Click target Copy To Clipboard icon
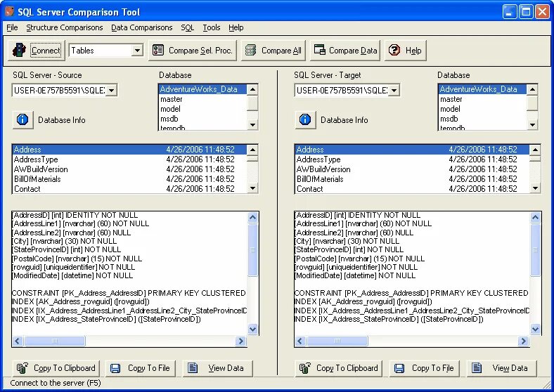554x392 pixels. [x=305, y=368]
